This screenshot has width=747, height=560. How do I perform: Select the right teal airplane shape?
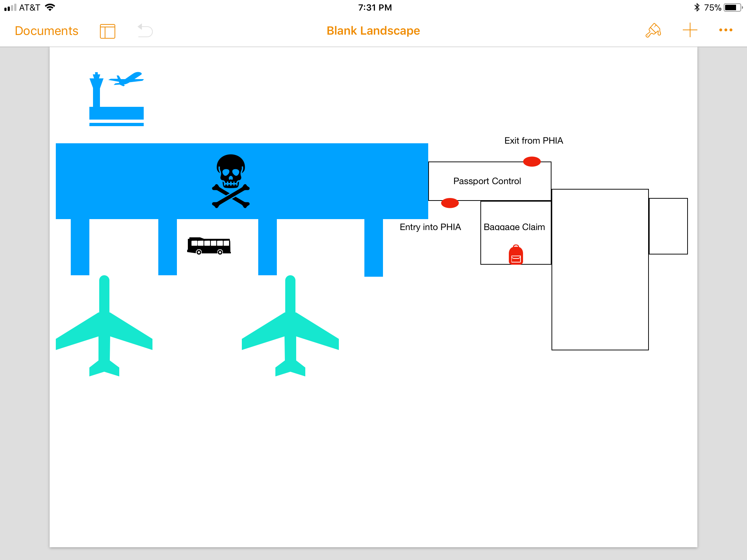(290, 326)
